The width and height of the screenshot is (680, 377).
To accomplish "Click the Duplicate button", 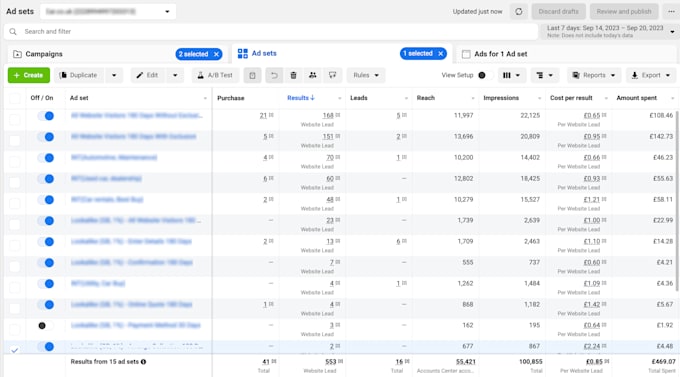I will [78, 75].
